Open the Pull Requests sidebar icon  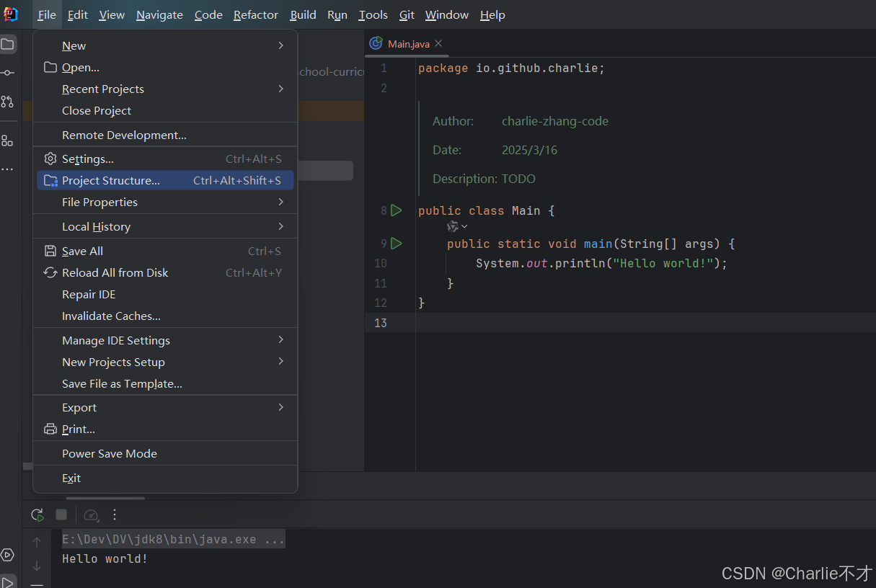(7, 102)
